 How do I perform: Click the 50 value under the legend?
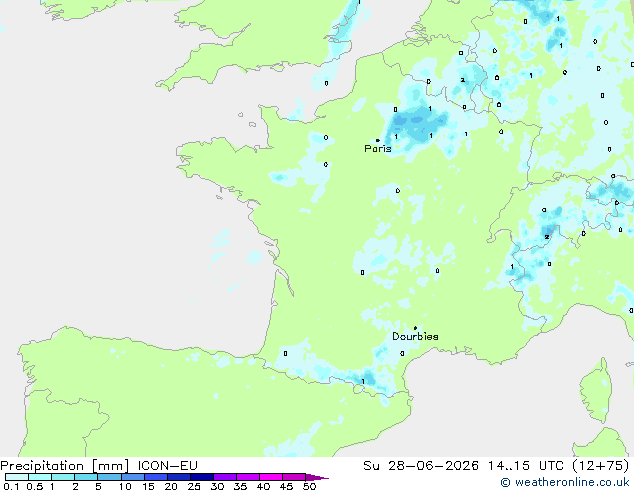(309, 486)
